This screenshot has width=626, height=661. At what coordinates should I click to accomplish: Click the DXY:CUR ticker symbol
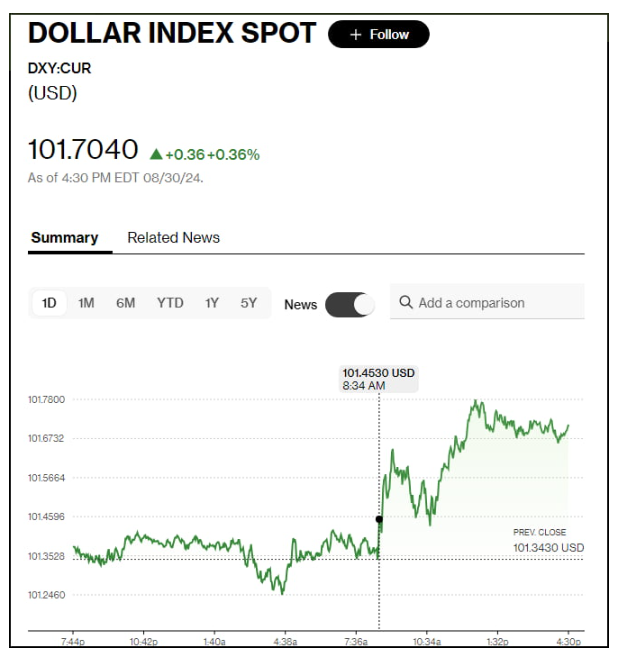(58, 68)
